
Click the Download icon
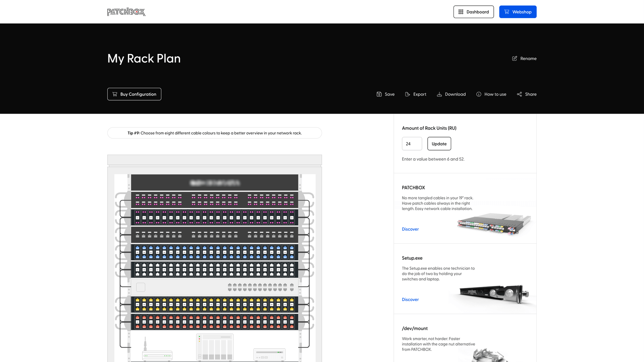439,94
